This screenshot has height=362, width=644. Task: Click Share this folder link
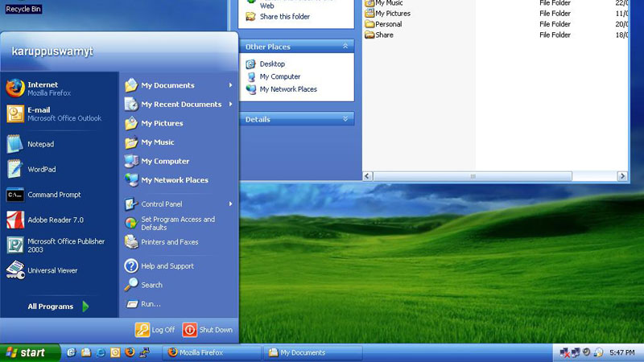[285, 16]
